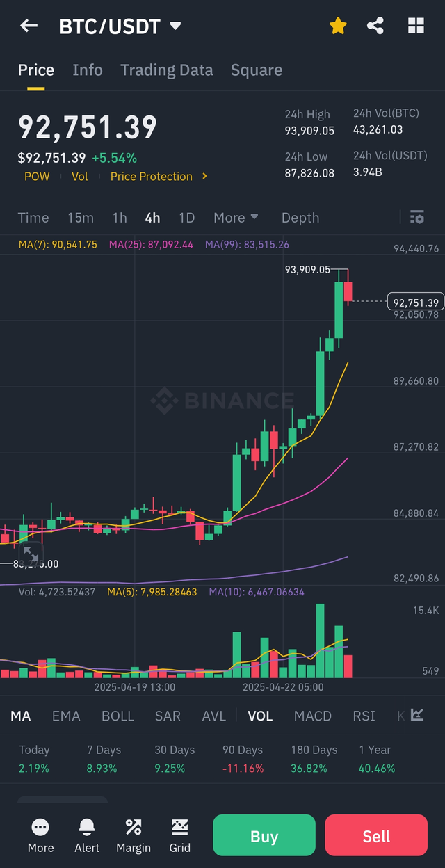This screenshot has width=445, height=868.
Task: Tap the MA(25) indicator value
Action: pos(151,245)
